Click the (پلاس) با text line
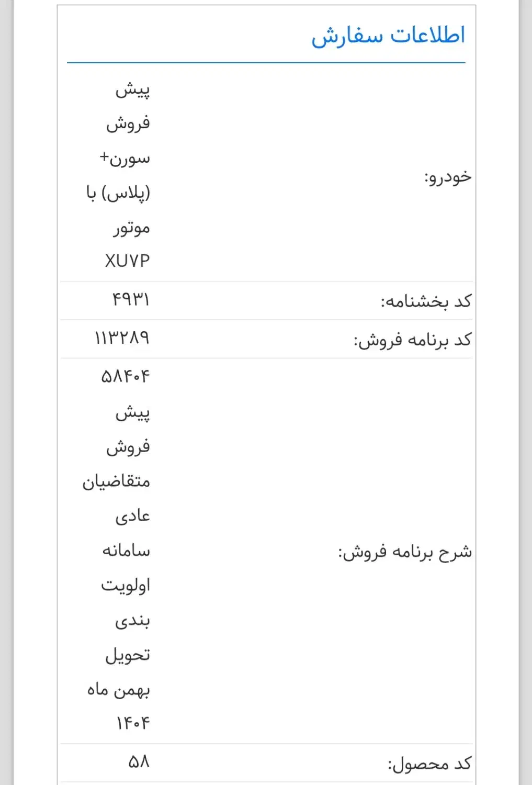Screen dimensions: 532x785 (118, 193)
